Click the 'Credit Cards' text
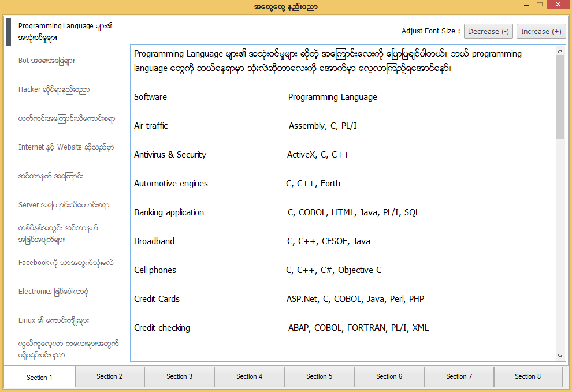 pyautogui.click(x=157, y=299)
